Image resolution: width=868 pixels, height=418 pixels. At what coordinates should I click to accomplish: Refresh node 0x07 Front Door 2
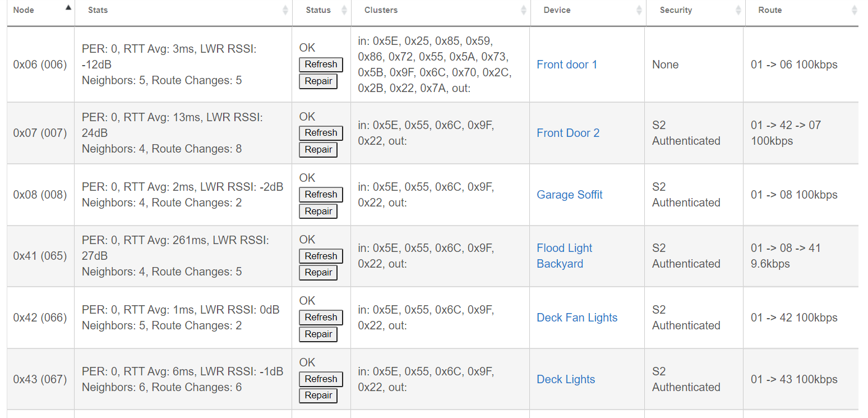tap(321, 133)
